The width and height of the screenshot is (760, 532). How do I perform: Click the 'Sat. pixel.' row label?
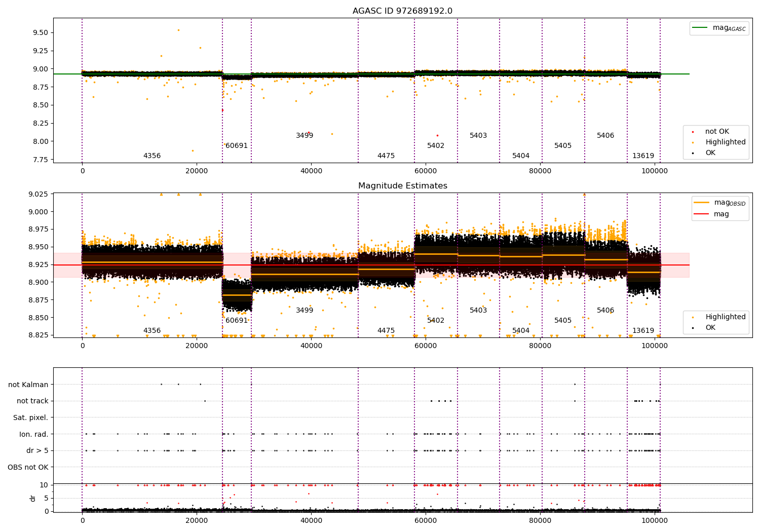pos(31,417)
